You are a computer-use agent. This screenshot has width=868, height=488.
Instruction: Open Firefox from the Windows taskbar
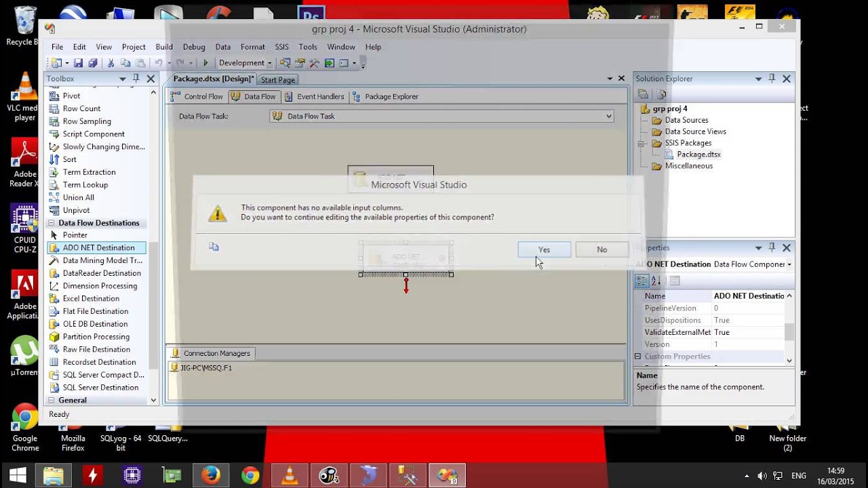(211, 476)
